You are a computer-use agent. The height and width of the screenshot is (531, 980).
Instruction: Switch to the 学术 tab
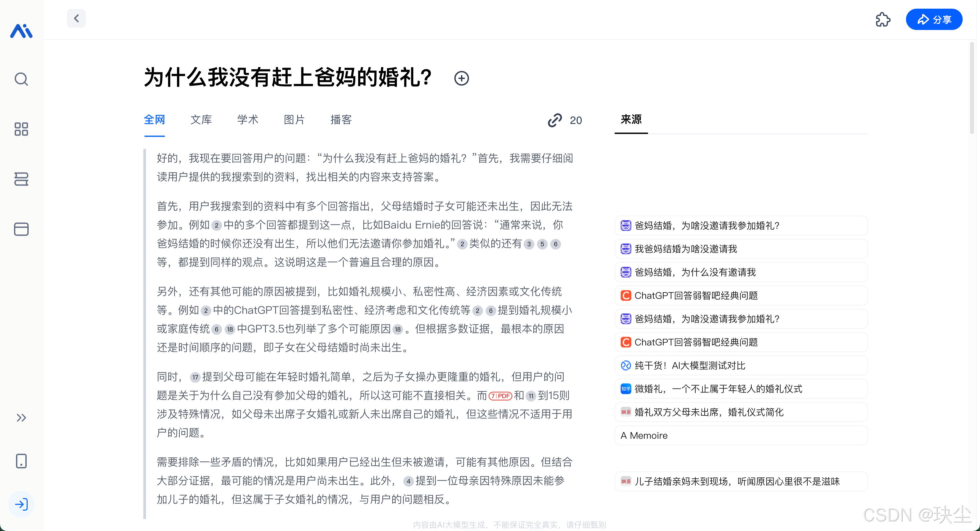(x=248, y=120)
